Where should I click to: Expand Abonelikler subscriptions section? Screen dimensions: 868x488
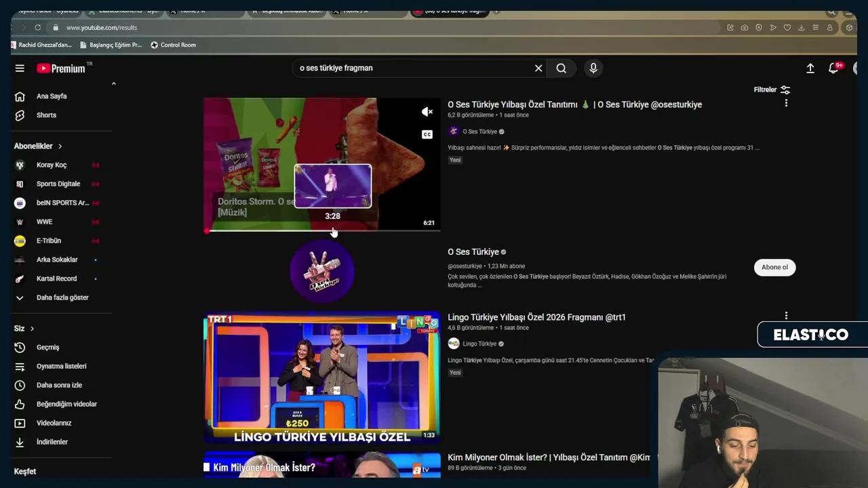pyautogui.click(x=38, y=146)
